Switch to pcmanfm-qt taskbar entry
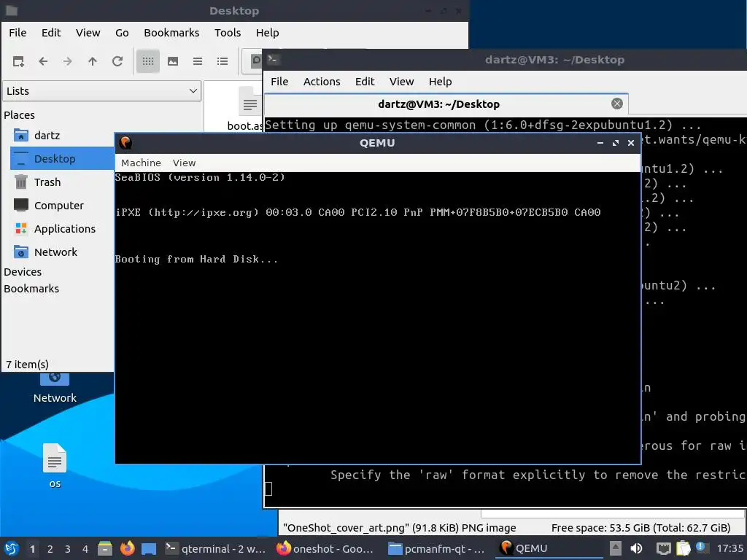Viewport: 747px width, 560px height. tap(437, 548)
